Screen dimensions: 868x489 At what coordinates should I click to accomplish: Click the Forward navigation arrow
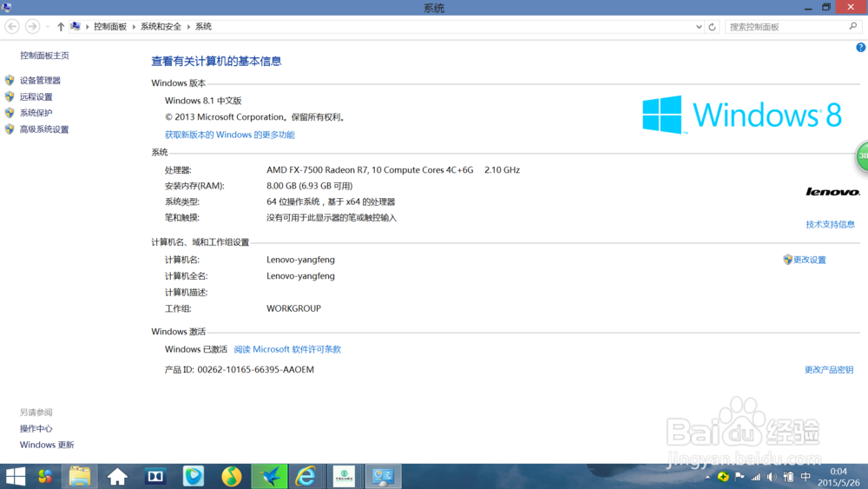33,27
